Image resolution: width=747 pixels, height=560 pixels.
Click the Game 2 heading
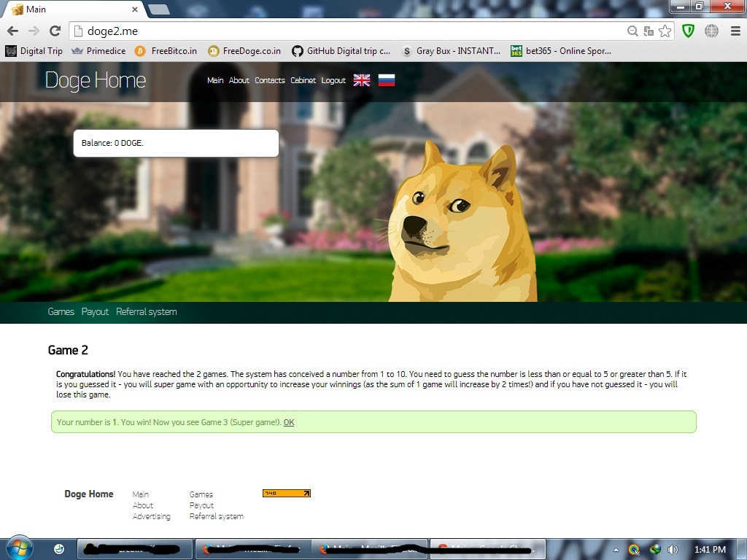[x=68, y=351]
